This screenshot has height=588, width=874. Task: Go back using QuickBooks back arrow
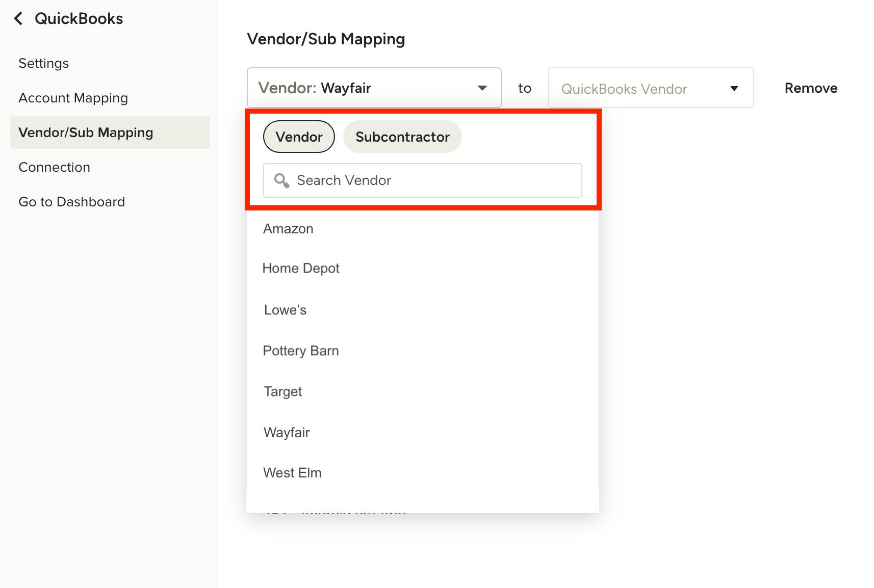point(18,19)
